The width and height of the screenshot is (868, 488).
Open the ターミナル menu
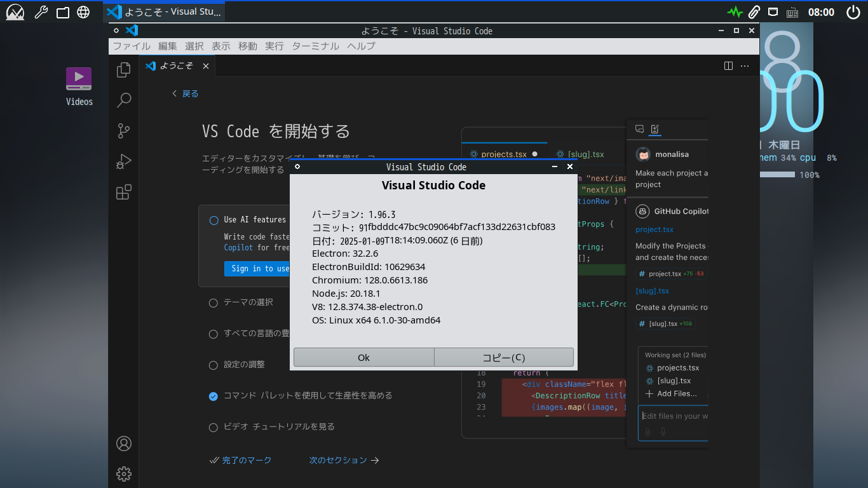[316, 46]
